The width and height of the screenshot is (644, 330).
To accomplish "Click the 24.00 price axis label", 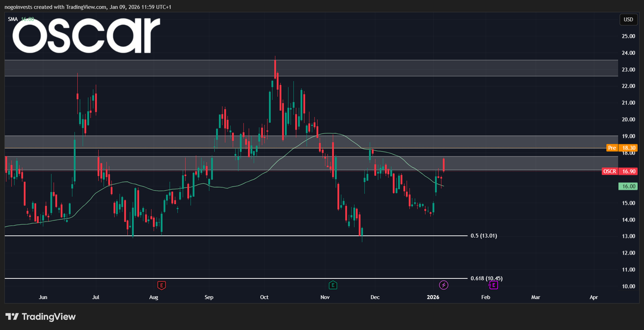I will click(x=628, y=53).
